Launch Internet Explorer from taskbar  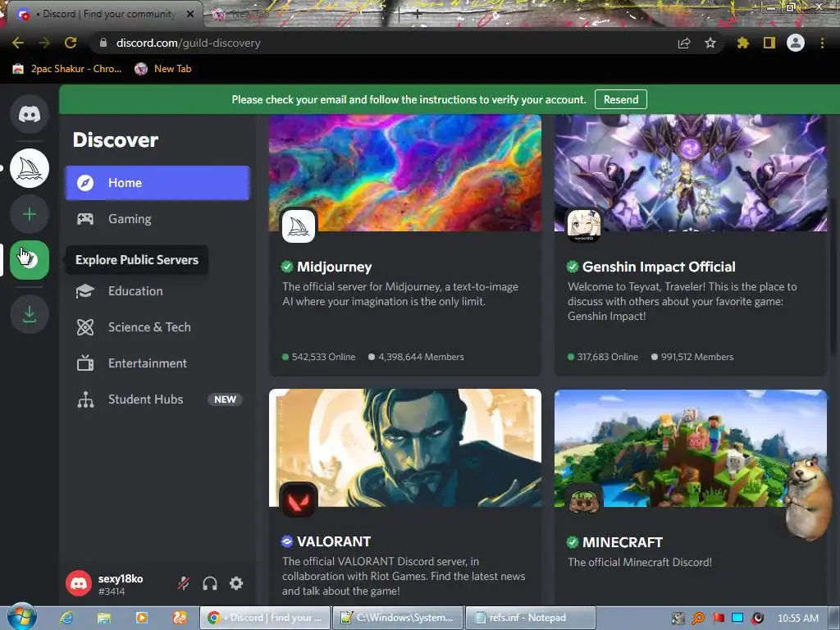coord(66,618)
